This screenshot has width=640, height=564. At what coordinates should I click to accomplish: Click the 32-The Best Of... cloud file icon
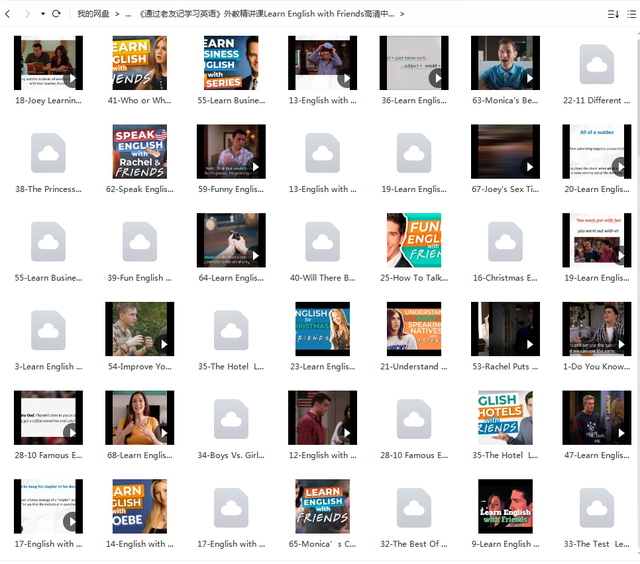coord(414,508)
